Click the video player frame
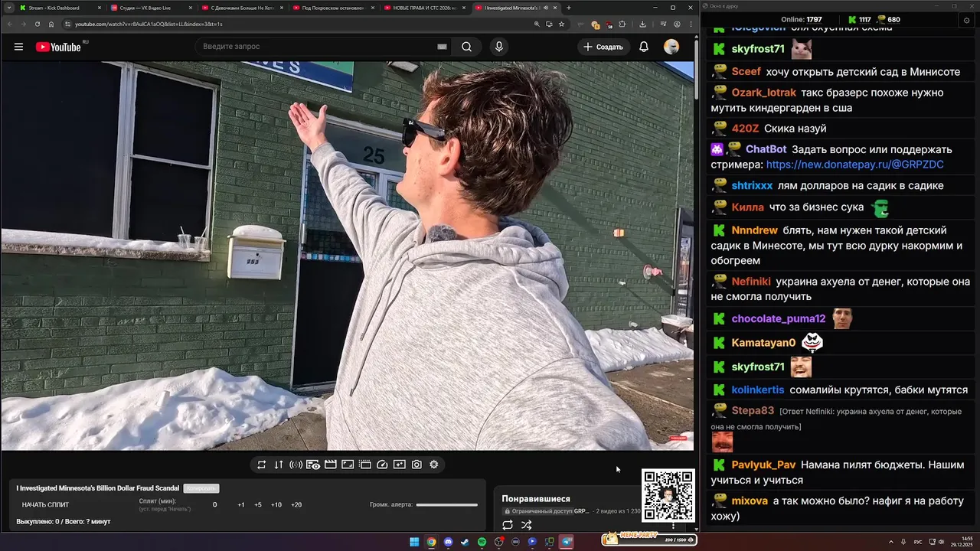Image resolution: width=980 pixels, height=551 pixels. (347, 256)
